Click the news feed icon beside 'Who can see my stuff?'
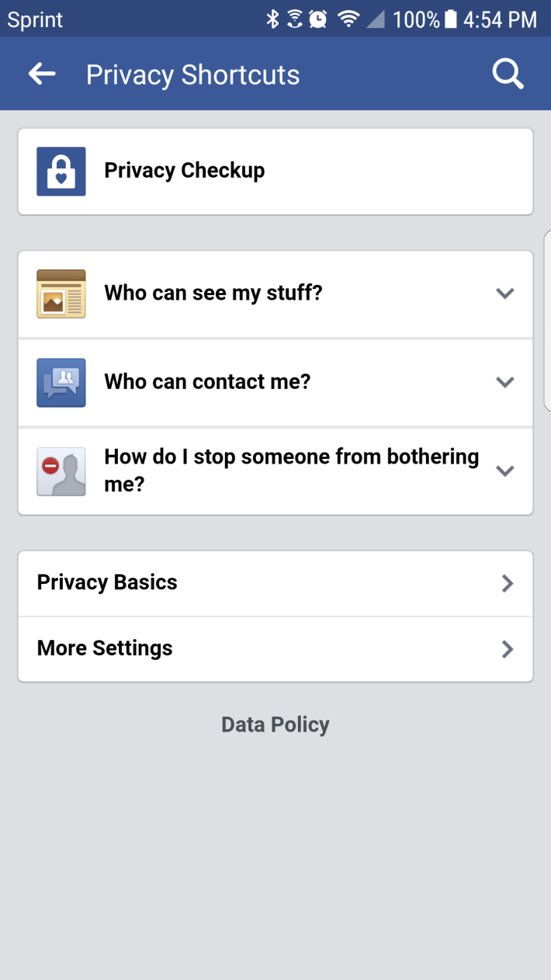The image size is (551, 980). tap(61, 294)
